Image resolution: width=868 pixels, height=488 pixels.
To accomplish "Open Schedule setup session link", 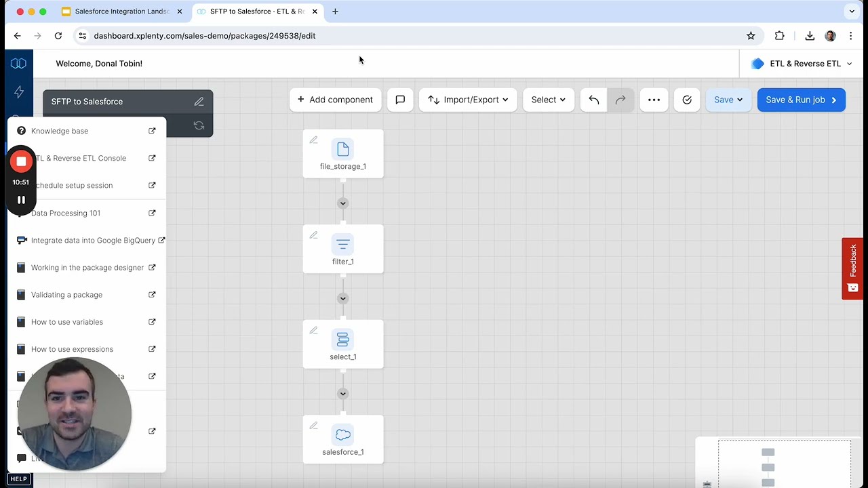I will [87, 185].
